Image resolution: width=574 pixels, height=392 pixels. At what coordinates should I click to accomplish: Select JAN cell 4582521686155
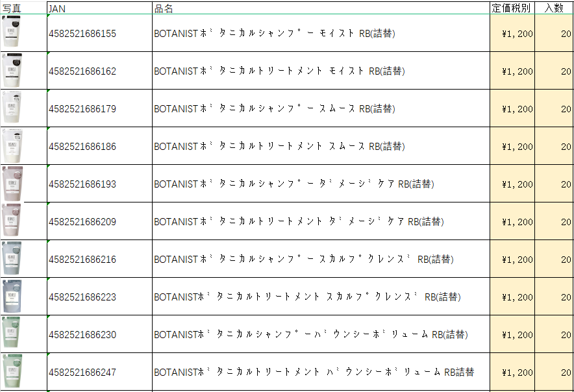(99, 33)
